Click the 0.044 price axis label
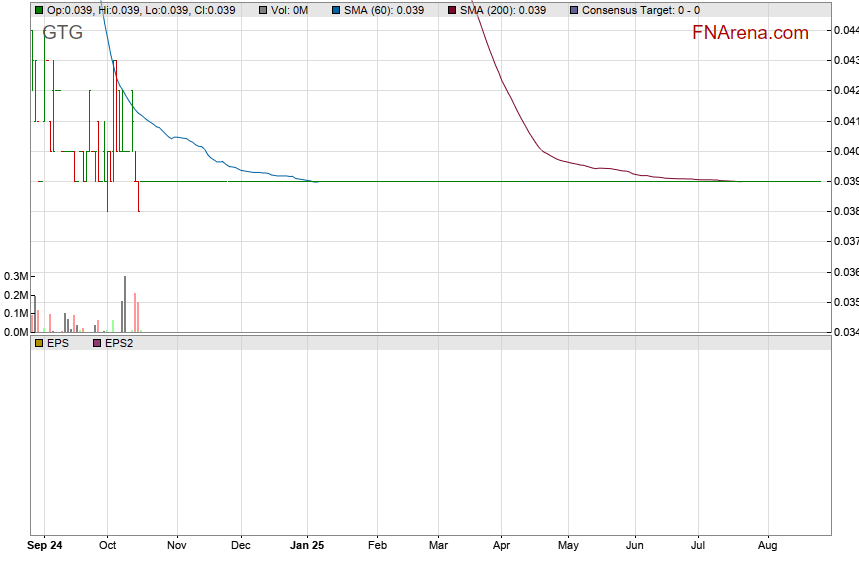Image resolution: width=859 pixels, height=566 pixels. [x=845, y=30]
